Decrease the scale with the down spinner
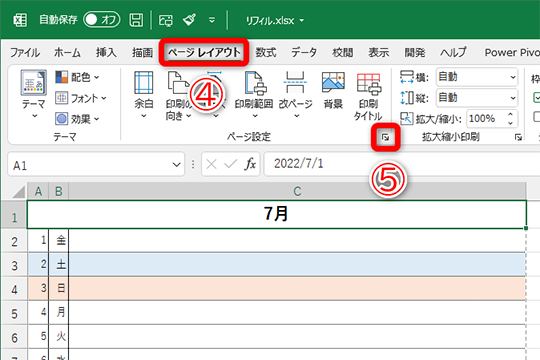Image resolution: width=540 pixels, height=360 pixels. click(511, 123)
